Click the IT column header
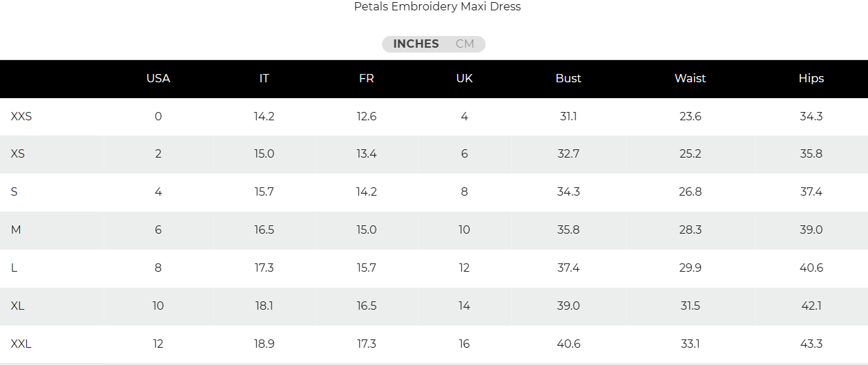Viewport: 868px width, 365px height. pos(264,79)
